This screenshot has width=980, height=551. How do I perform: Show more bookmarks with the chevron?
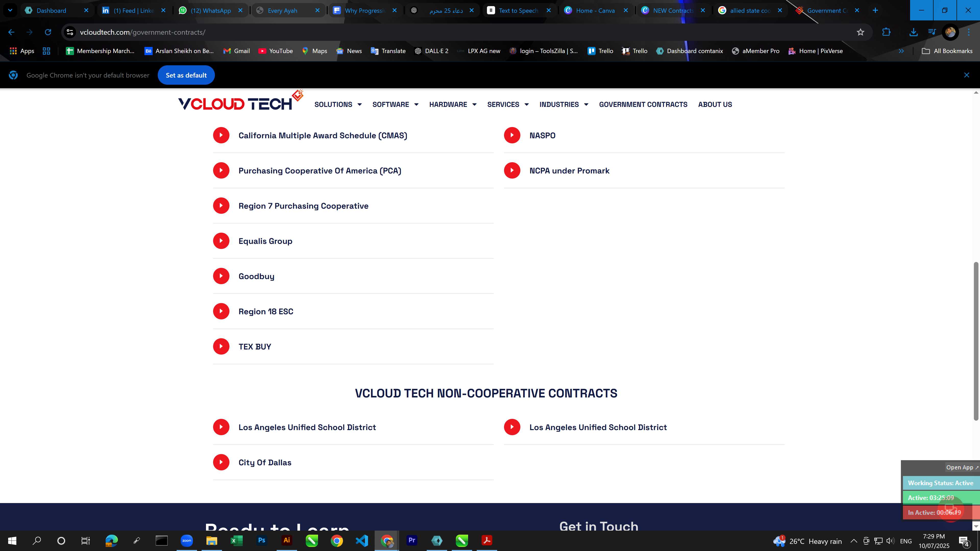point(901,51)
